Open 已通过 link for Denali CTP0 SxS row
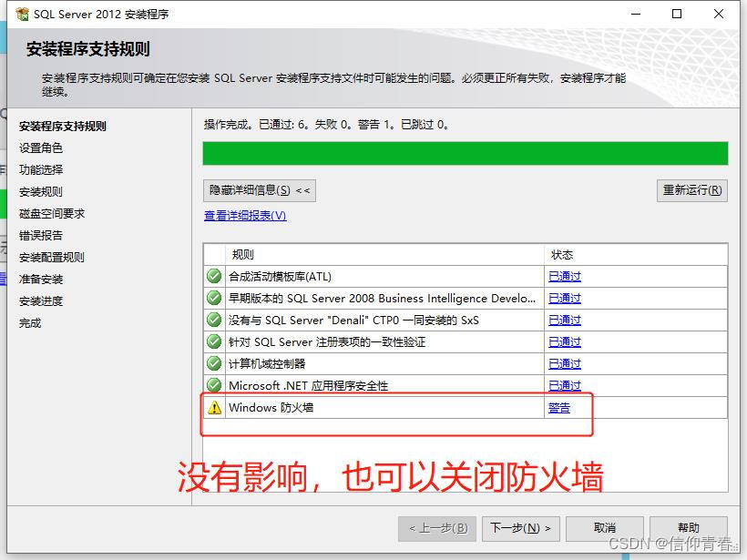 565,321
